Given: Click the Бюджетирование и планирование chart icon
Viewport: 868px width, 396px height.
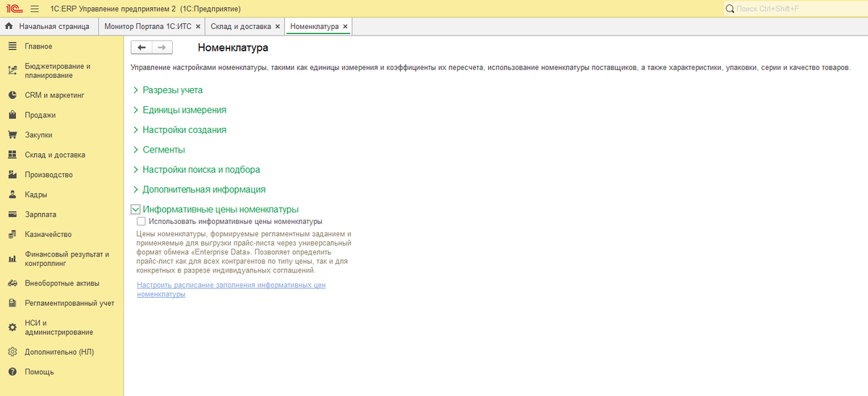Looking at the screenshot, I should tap(12, 70).
